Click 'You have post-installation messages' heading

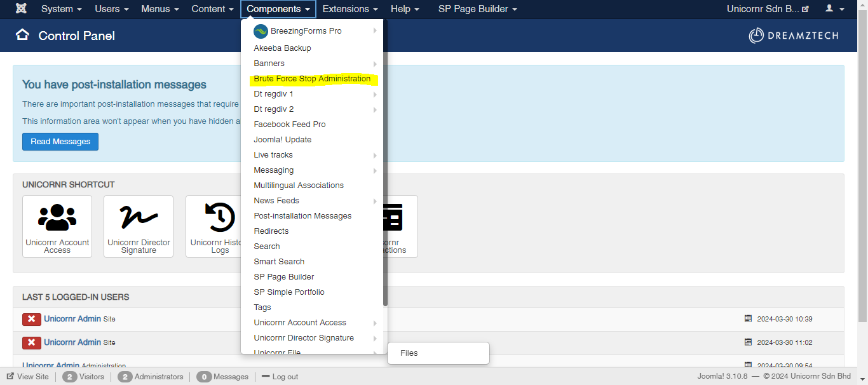click(114, 84)
